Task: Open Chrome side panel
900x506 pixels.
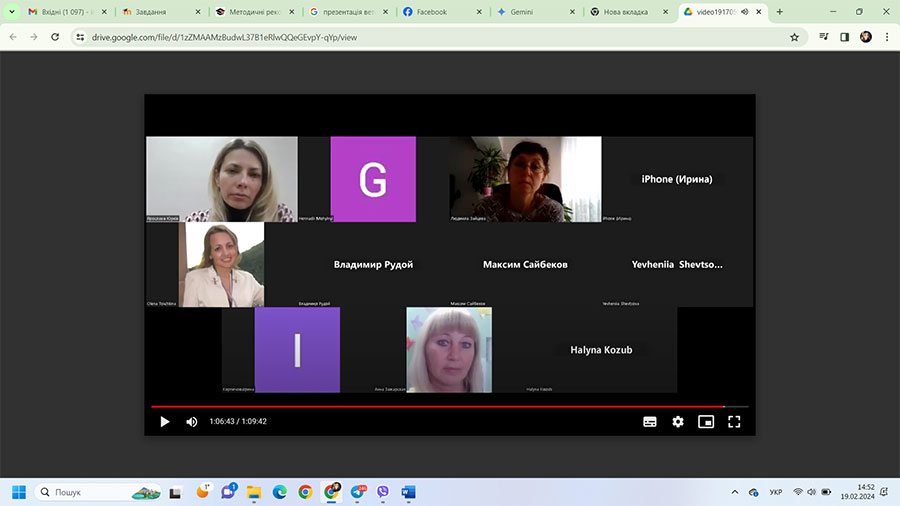Action: [845, 37]
